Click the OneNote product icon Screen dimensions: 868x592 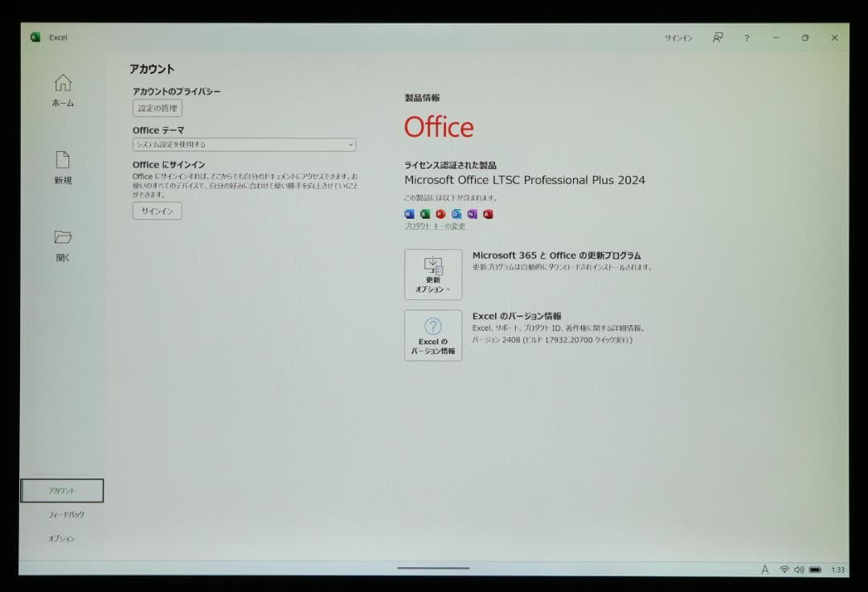[x=472, y=214]
